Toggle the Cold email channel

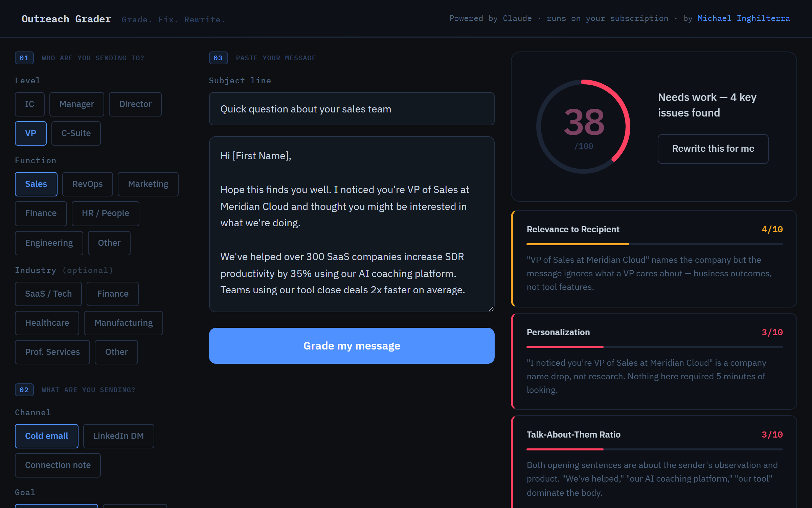[47, 436]
